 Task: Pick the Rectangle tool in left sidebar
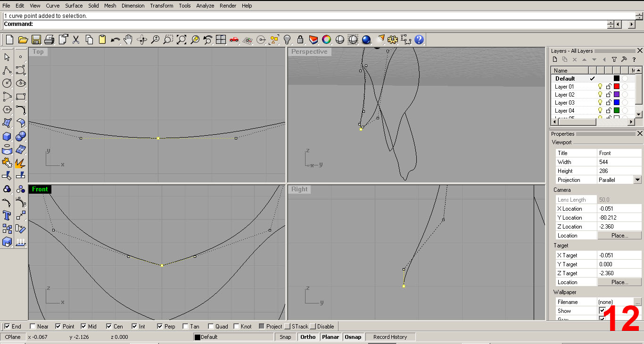coord(21,97)
